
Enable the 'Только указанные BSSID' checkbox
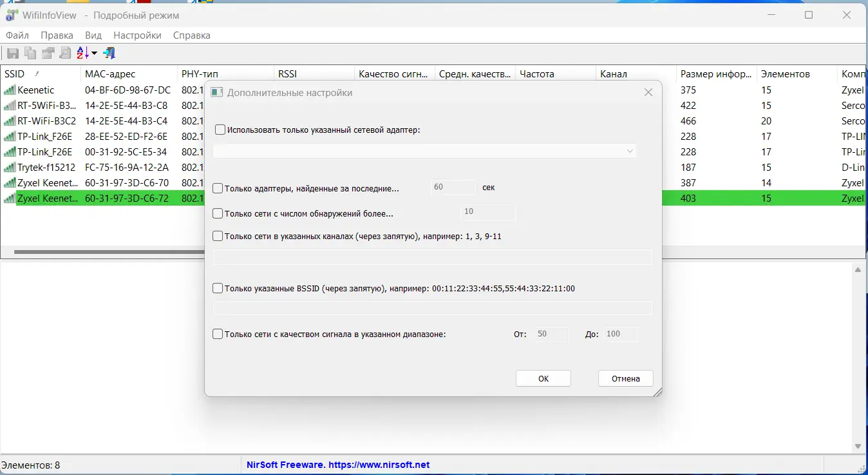click(x=218, y=288)
